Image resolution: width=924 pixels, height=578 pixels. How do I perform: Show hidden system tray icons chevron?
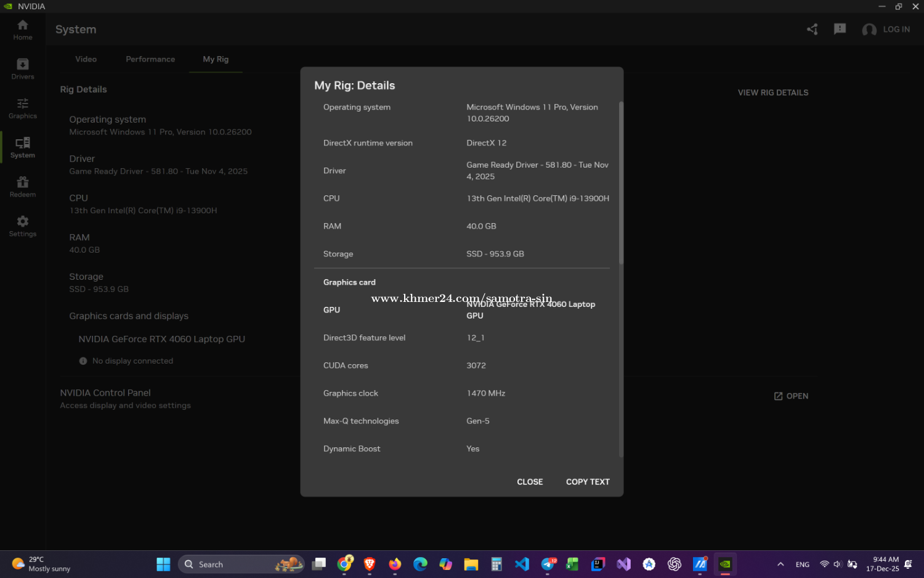[x=780, y=564]
